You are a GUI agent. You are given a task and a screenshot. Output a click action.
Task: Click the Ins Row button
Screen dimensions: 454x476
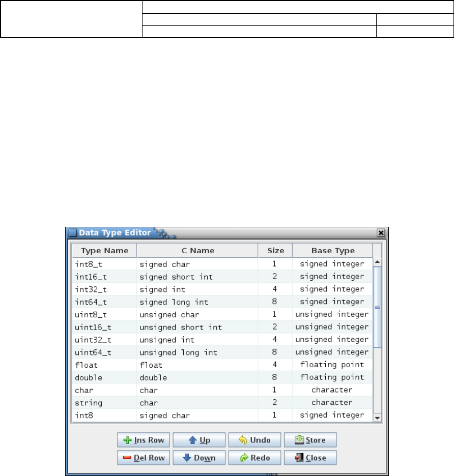[144, 440]
